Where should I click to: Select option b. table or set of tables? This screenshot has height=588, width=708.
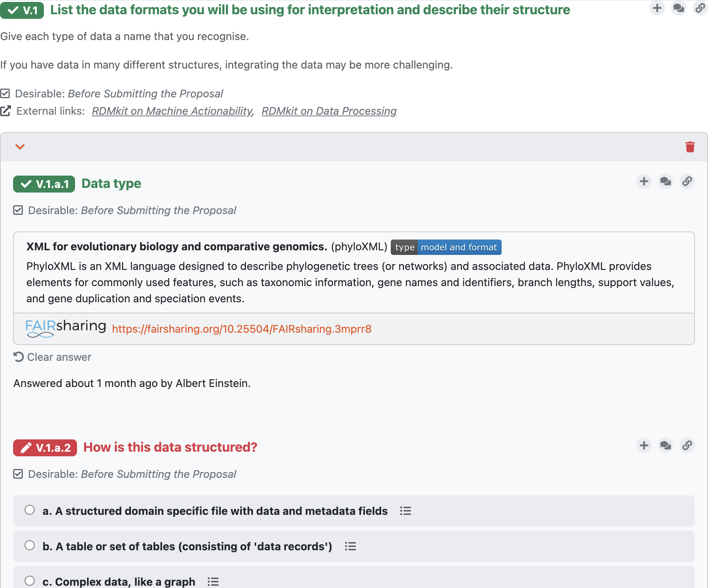coord(30,546)
